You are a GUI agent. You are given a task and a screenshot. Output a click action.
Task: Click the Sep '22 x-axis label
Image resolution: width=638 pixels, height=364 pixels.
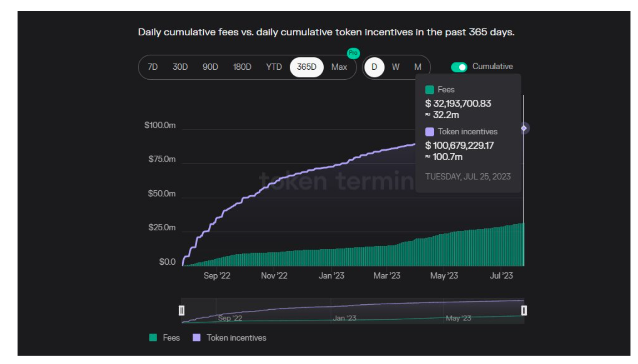tap(217, 276)
